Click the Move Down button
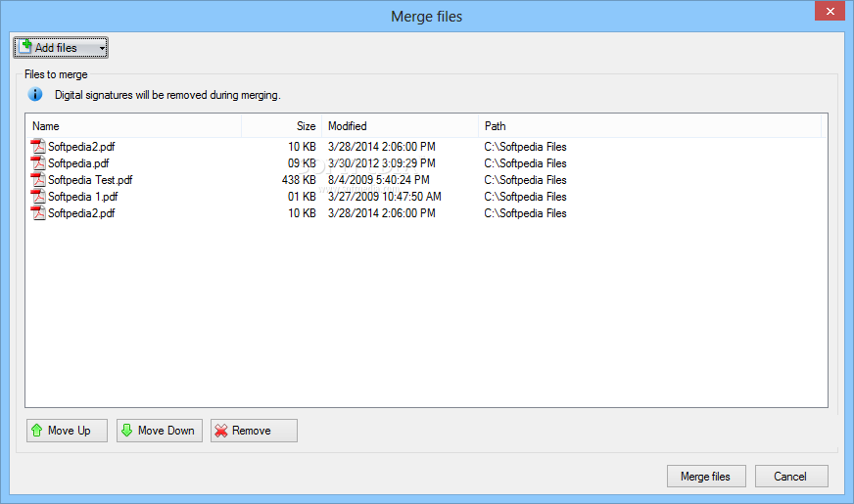 click(x=160, y=431)
